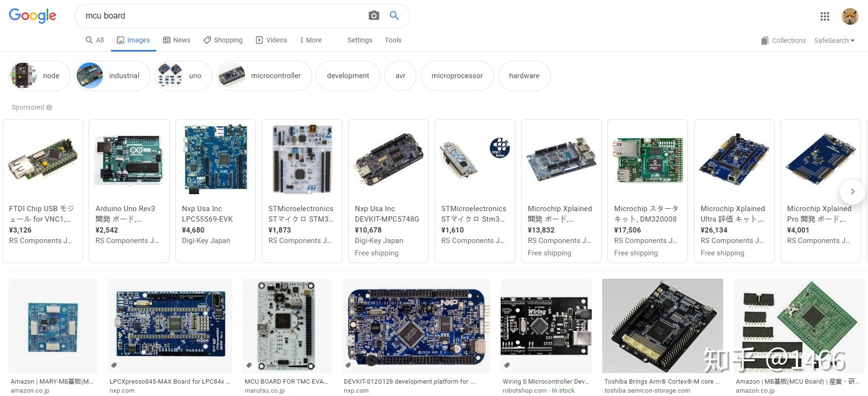Click the Sponsored info icon
This screenshot has height=396, width=868.
[x=49, y=108]
